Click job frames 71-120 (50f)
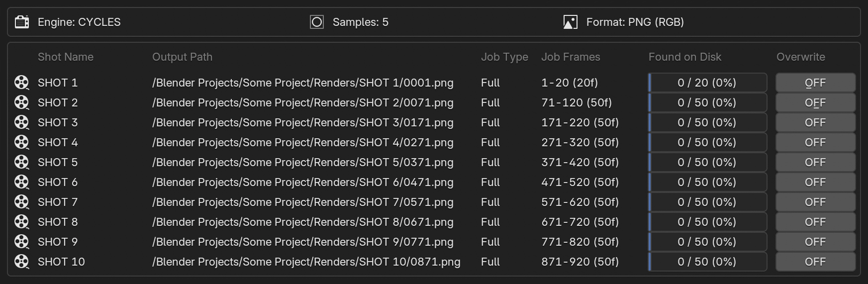Image resolution: width=868 pixels, height=284 pixels. click(x=577, y=102)
